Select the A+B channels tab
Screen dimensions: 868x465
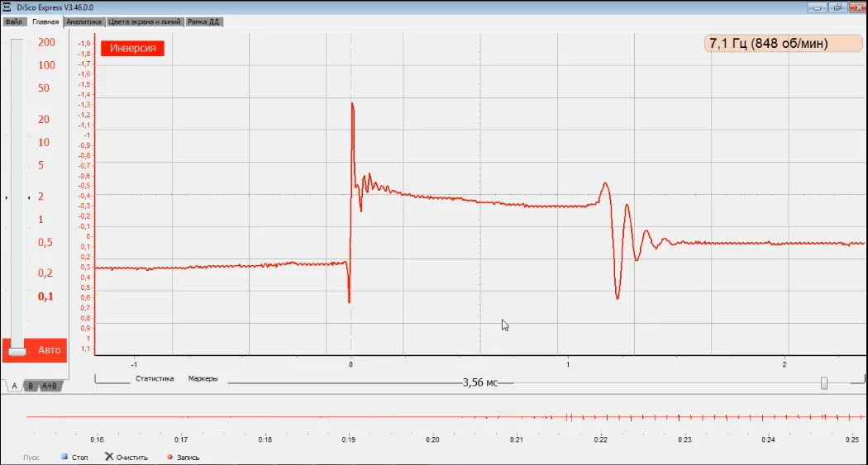click(50, 386)
